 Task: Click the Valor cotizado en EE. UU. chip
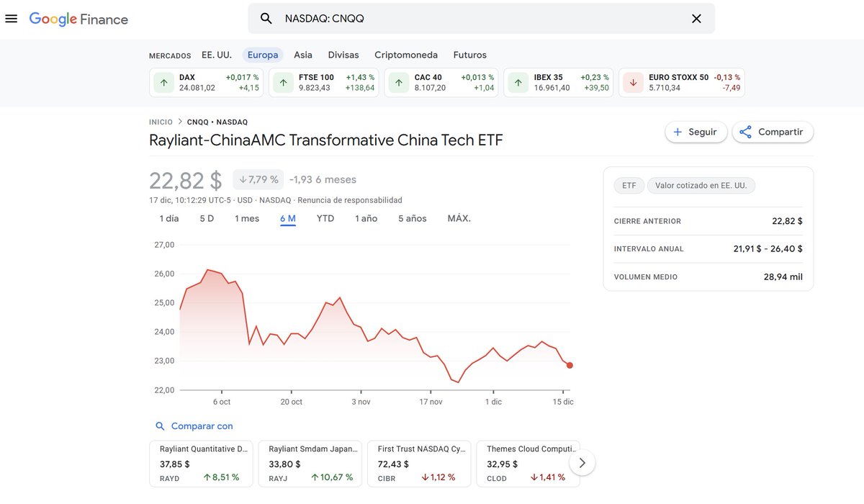701,186
